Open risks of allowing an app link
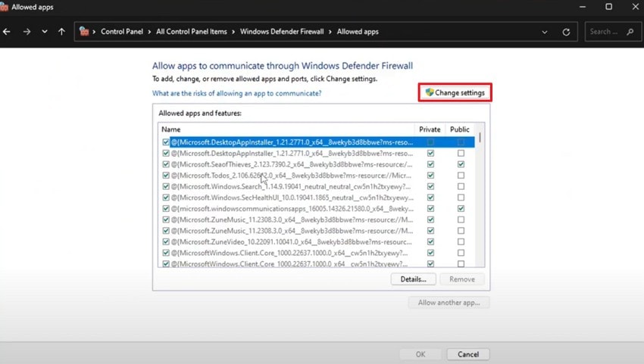Screen dimensions: 644x364 [237, 93]
